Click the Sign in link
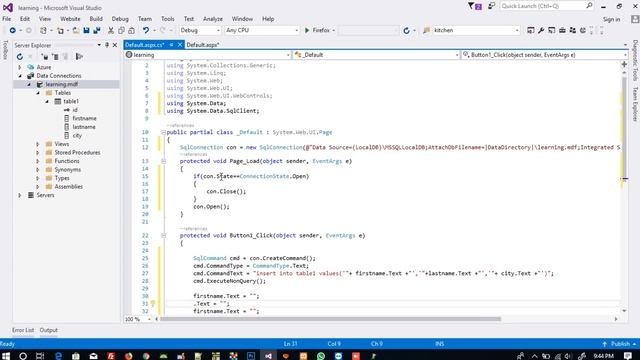The image size is (640, 360). point(611,19)
